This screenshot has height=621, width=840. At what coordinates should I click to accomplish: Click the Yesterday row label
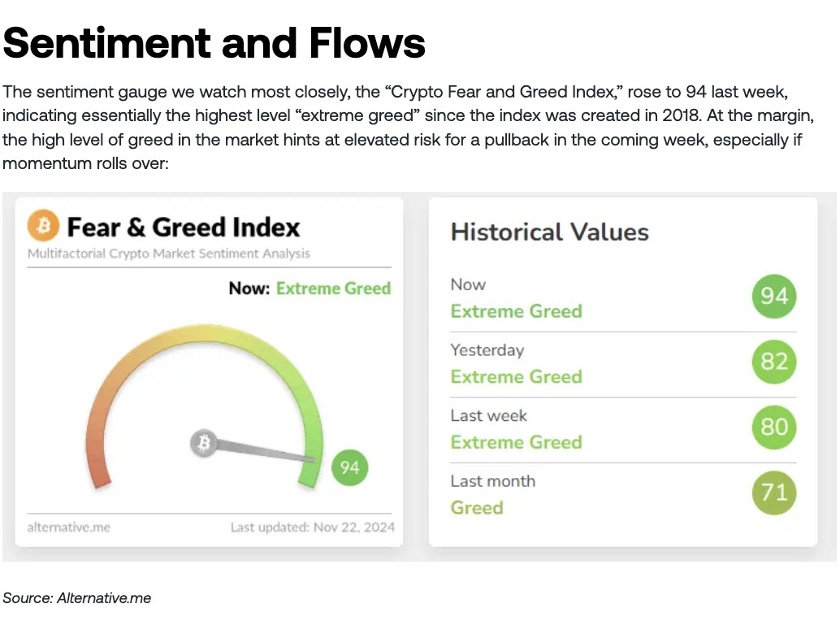(x=487, y=350)
